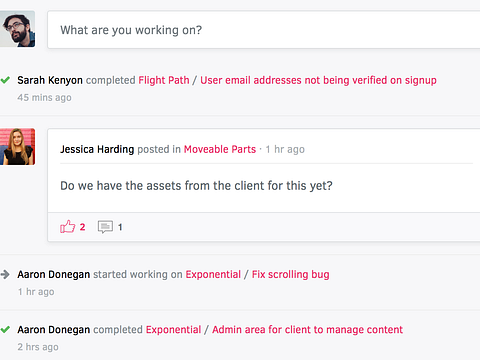Click Sarah Kenyon's name

[50, 80]
